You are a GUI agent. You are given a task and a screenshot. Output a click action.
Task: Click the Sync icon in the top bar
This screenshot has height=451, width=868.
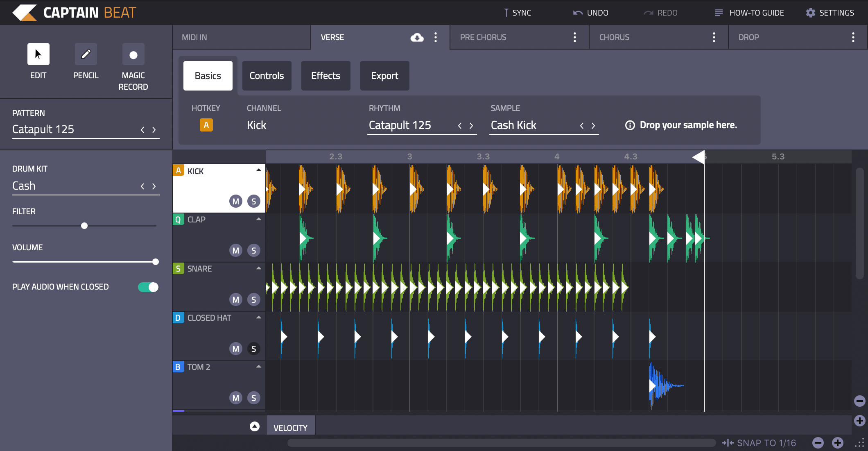(x=506, y=12)
